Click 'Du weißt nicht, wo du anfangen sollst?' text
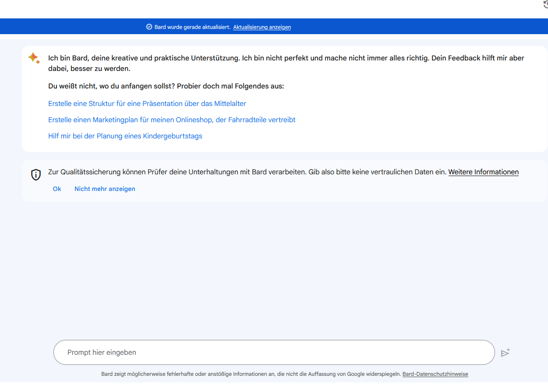This screenshot has height=392, width=548. point(112,86)
